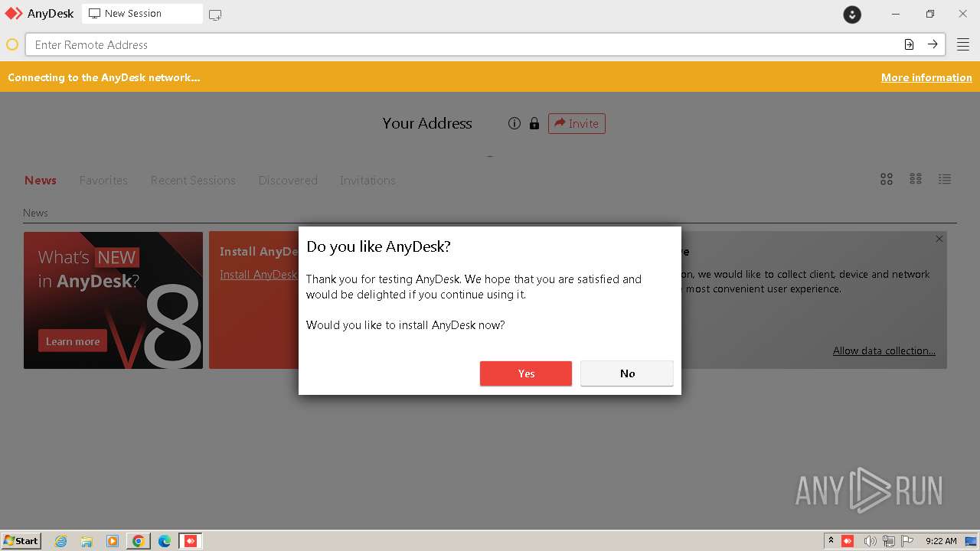Click the New Session tab
Image resolution: width=980 pixels, height=551 pixels.
point(142,14)
